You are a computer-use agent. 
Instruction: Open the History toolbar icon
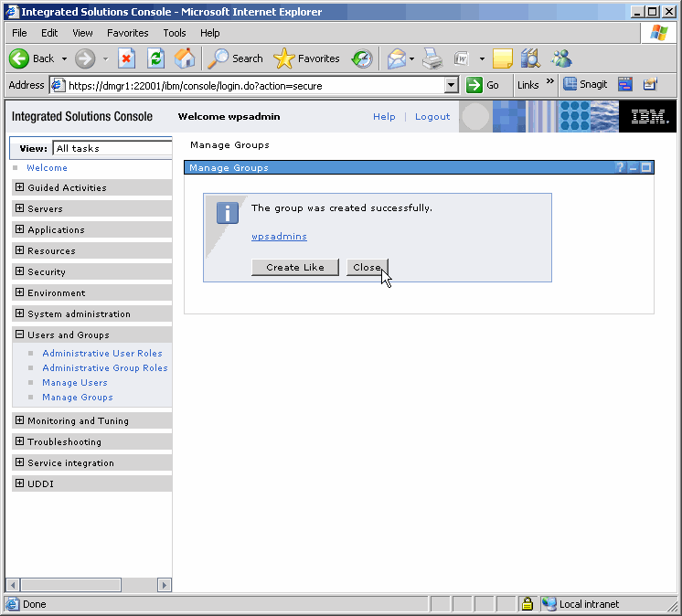tap(362, 58)
